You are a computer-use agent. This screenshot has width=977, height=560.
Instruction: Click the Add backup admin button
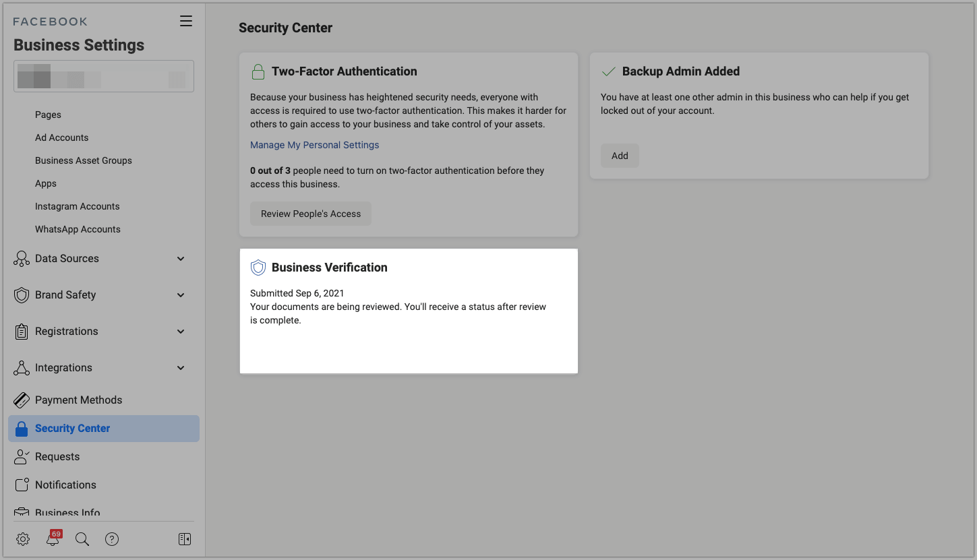click(x=620, y=156)
